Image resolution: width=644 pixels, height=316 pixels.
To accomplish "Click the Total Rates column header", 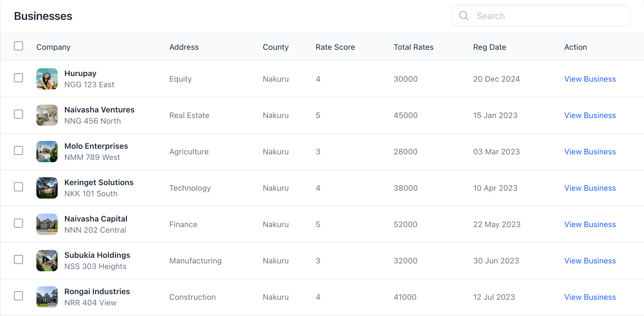I will 413,47.
